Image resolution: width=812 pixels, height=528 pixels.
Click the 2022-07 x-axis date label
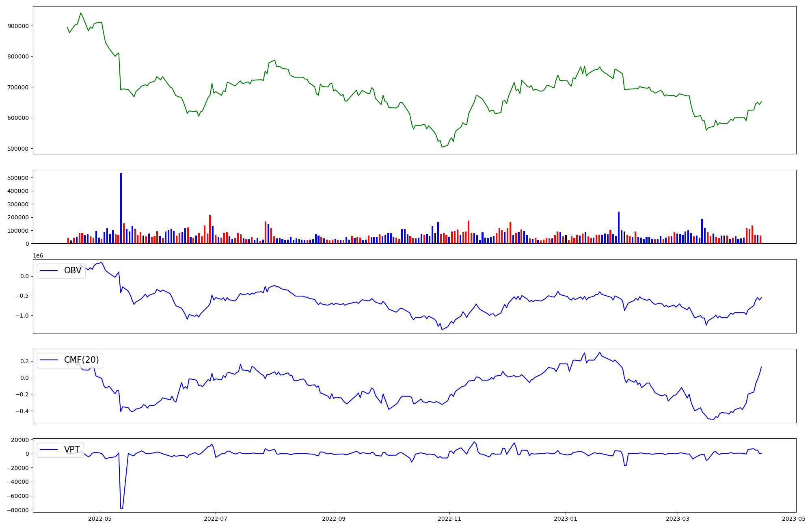(216, 518)
